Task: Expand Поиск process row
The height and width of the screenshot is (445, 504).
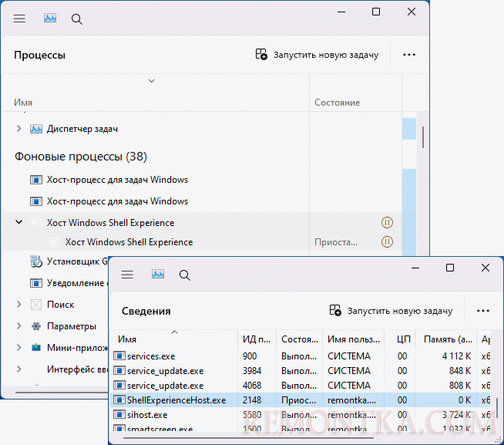Action: pyautogui.click(x=18, y=305)
